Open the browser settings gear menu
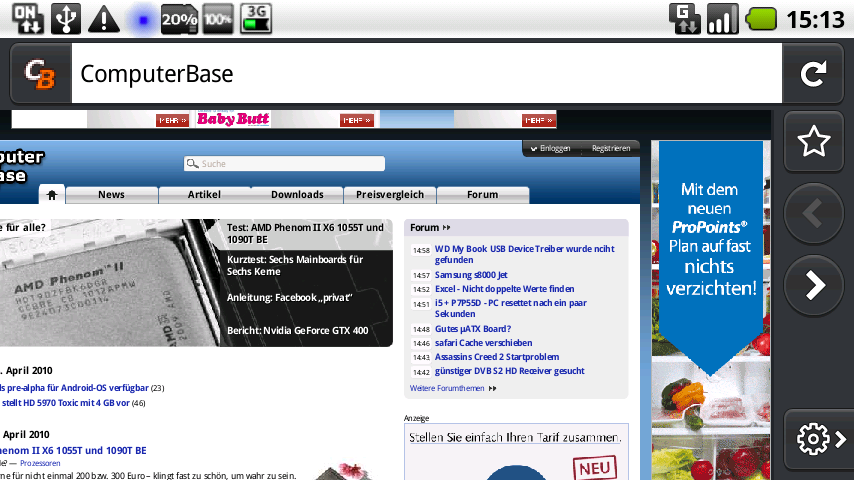 tap(819, 439)
